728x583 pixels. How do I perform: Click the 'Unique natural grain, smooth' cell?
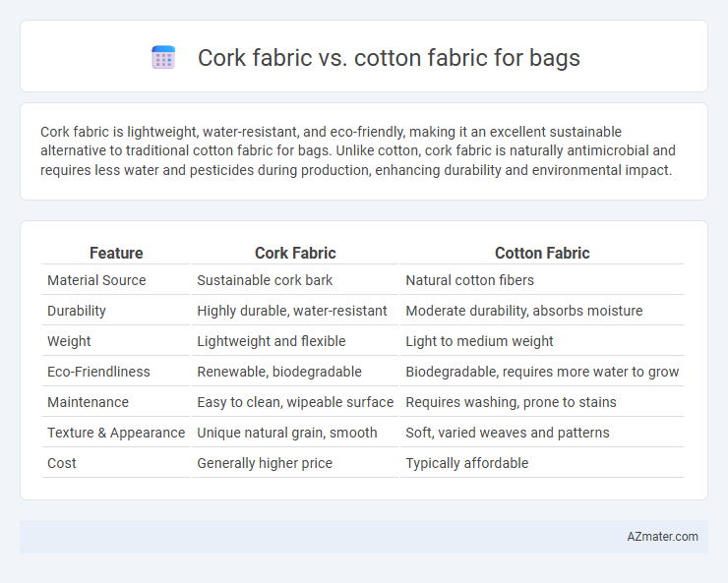tap(287, 433)
